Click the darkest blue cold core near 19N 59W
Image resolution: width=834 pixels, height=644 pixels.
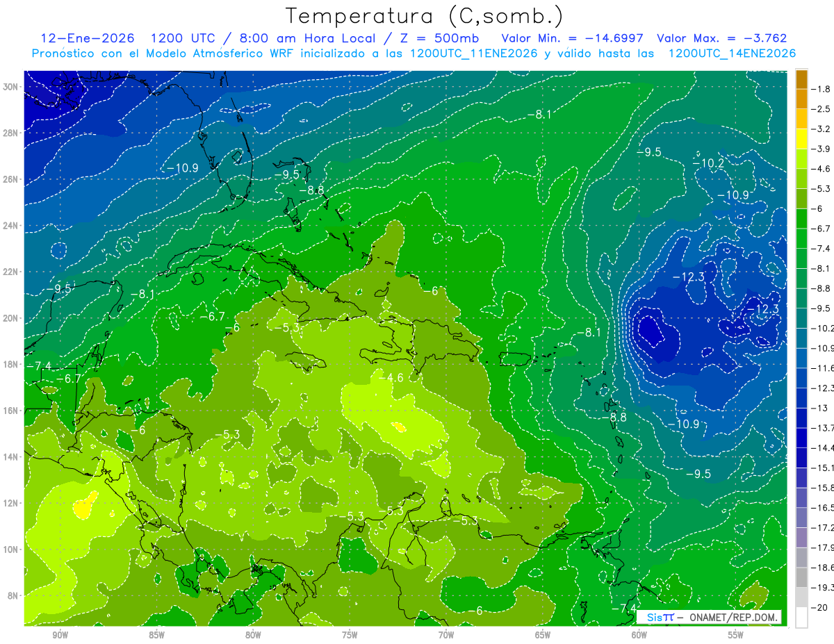[651, 331]
